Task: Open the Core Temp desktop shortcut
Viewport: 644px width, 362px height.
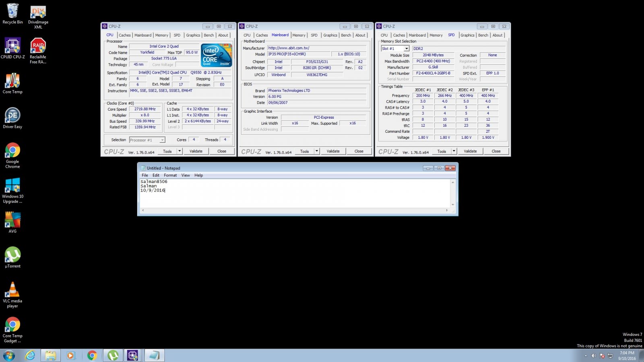Action: (12, 84)
